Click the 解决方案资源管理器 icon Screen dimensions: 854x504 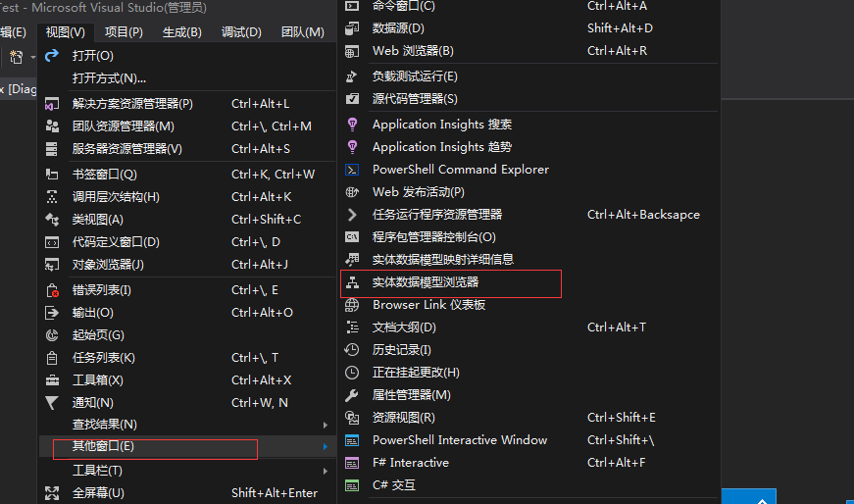(x=52, y=104)
